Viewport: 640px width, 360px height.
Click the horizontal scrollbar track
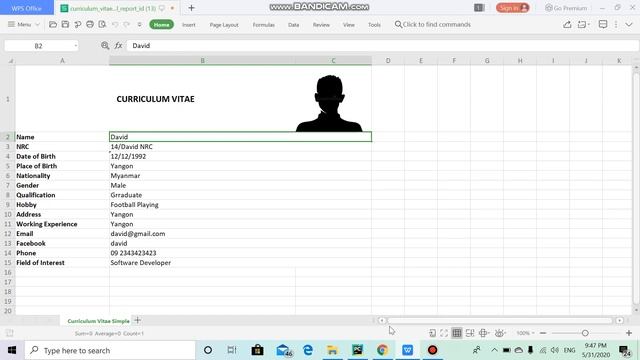point(500,320)
